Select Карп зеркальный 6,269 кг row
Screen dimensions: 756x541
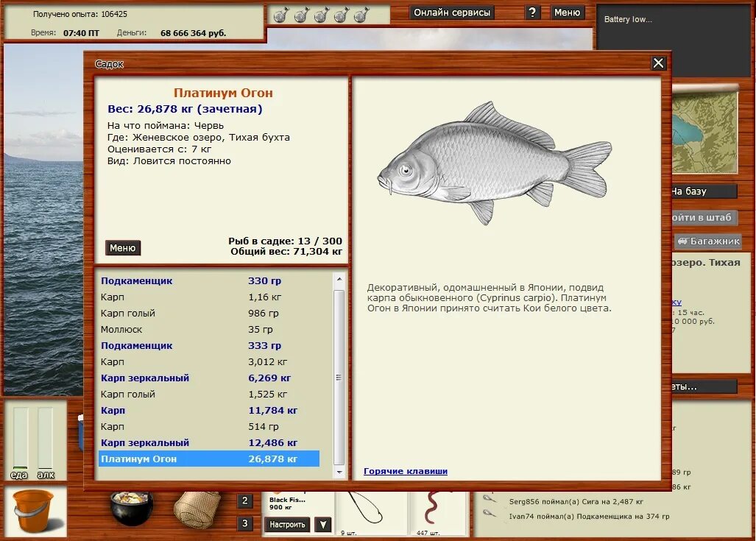click(x=209, y=378)
